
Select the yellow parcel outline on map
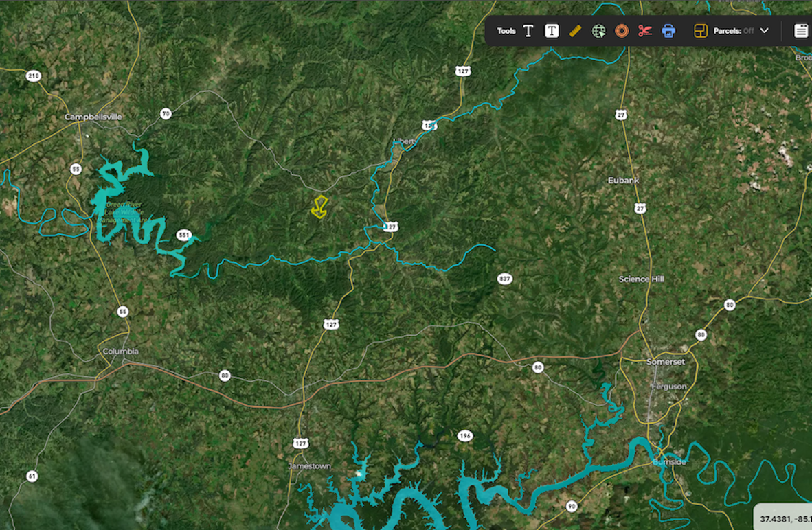319,207
